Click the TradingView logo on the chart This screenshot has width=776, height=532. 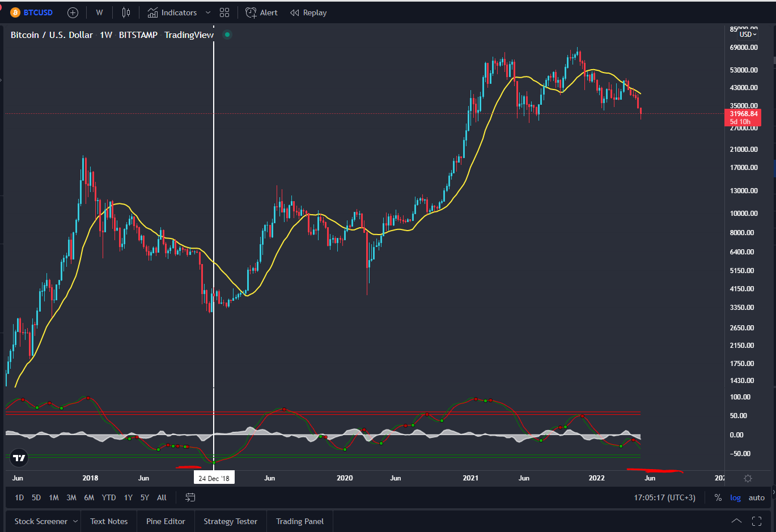coord(19,457)
